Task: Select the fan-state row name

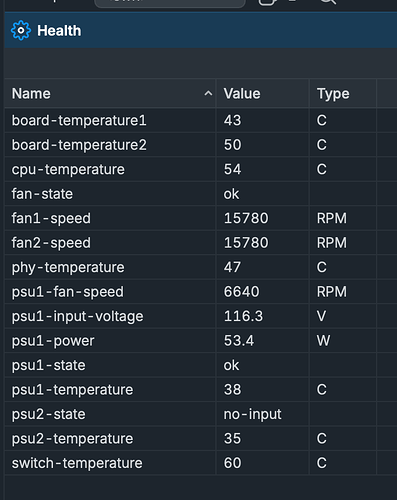Action: [42, 194]
